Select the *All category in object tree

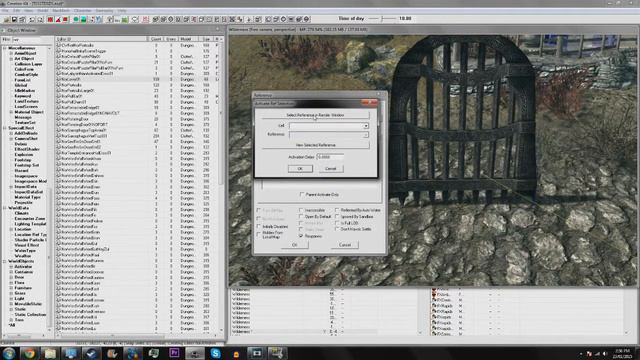(12, 325)
